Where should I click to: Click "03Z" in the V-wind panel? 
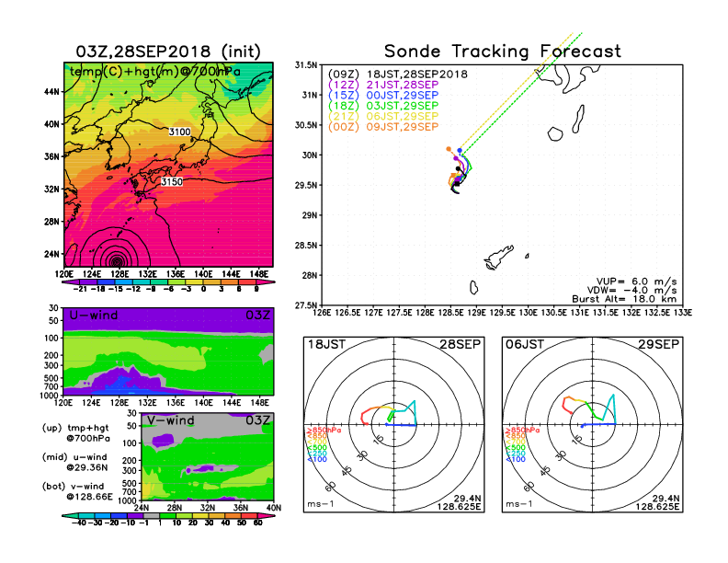(x=257, y=420)
